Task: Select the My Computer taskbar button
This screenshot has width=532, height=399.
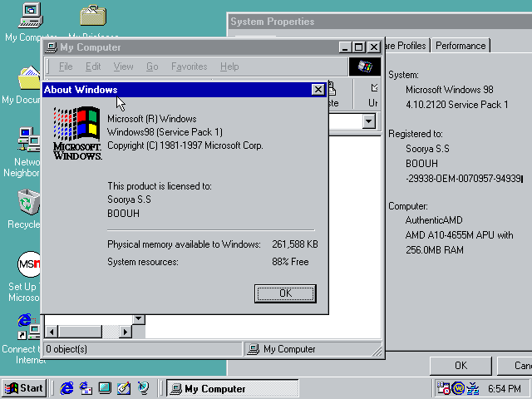Action: [233, 388]
